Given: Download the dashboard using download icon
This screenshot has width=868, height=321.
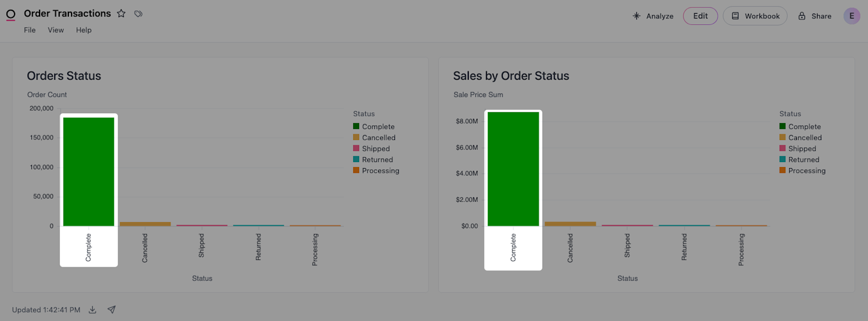Looking at the screenshot, I should pyautogui.click(x=93, y=310).
